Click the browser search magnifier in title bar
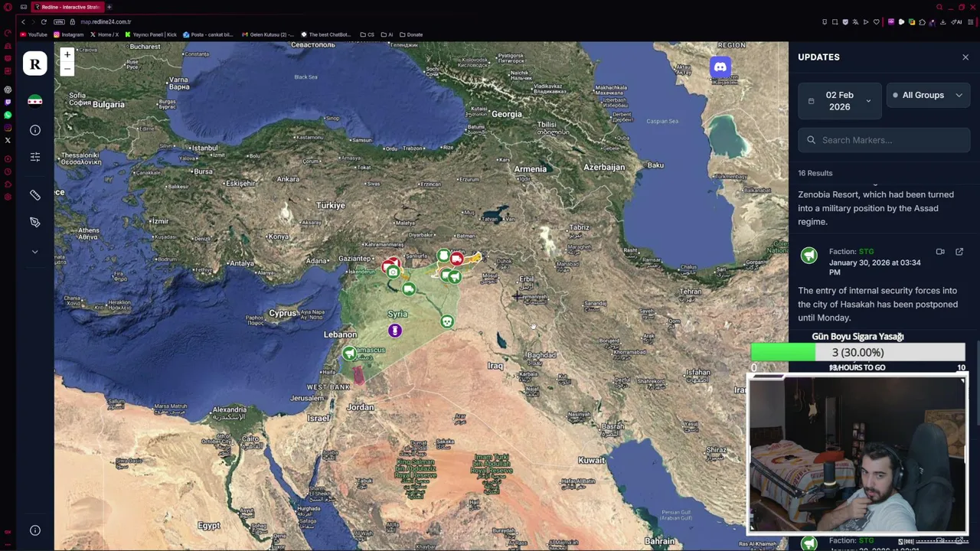 tap(939, 7)
